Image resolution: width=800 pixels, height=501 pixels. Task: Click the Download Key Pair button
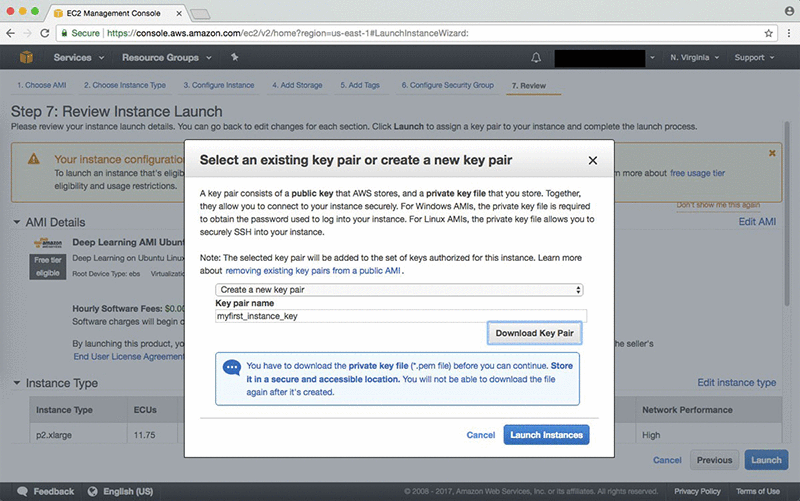pyautogui.click(x=534, y=333)
